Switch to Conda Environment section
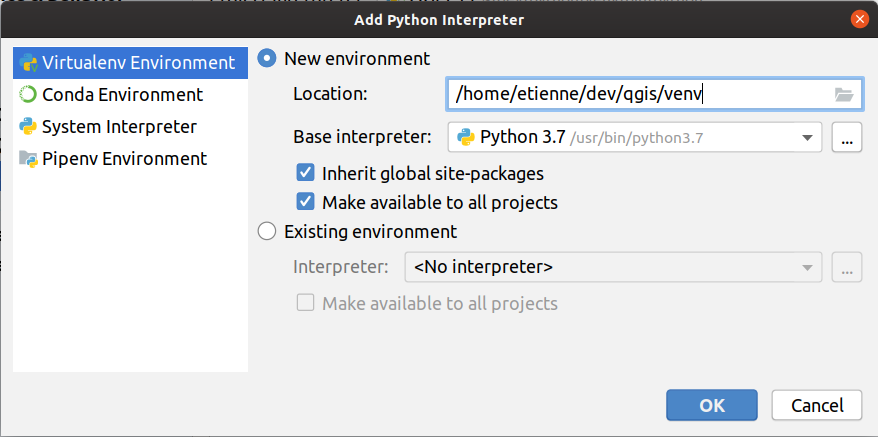The height and width of the screenshot is (437, 878). [122, 95]
